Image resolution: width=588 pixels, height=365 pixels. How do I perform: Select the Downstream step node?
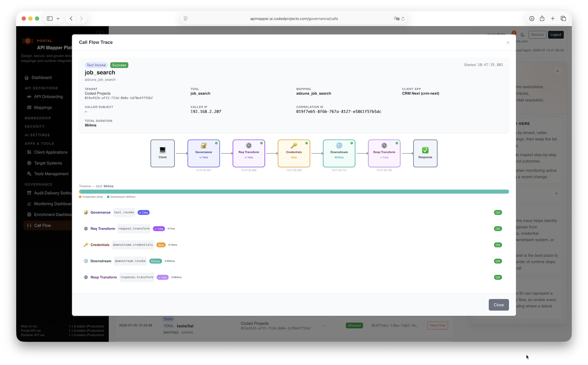point(339,153)
